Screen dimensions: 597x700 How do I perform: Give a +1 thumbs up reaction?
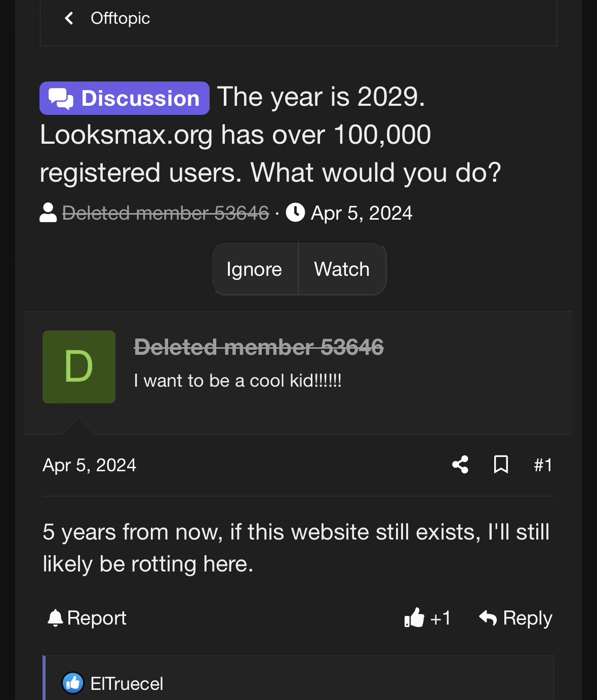tap(427, 618)
